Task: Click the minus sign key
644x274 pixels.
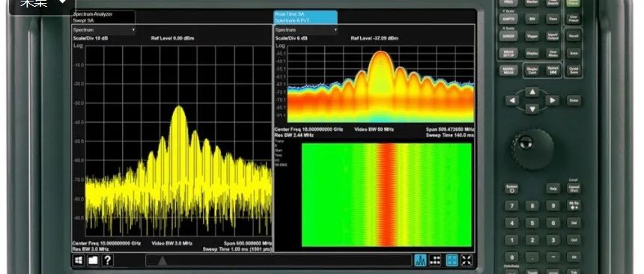Action: (553, 258)
